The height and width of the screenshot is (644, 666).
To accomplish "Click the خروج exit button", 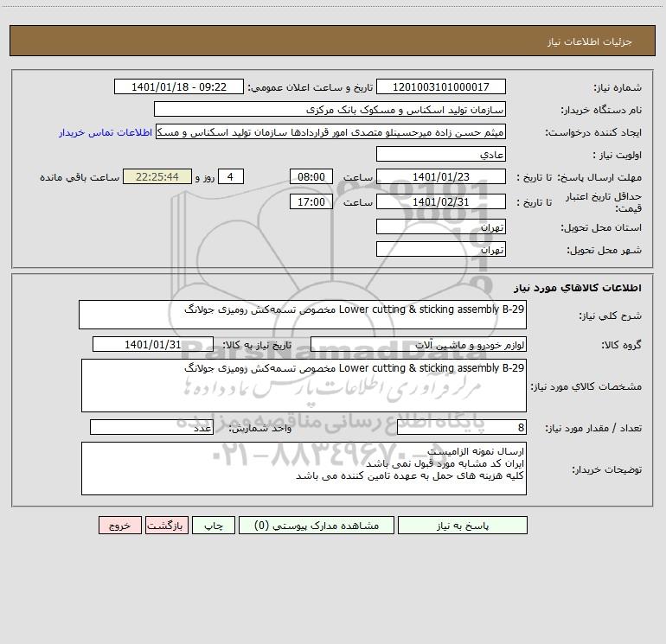I will tap(119, 525).
